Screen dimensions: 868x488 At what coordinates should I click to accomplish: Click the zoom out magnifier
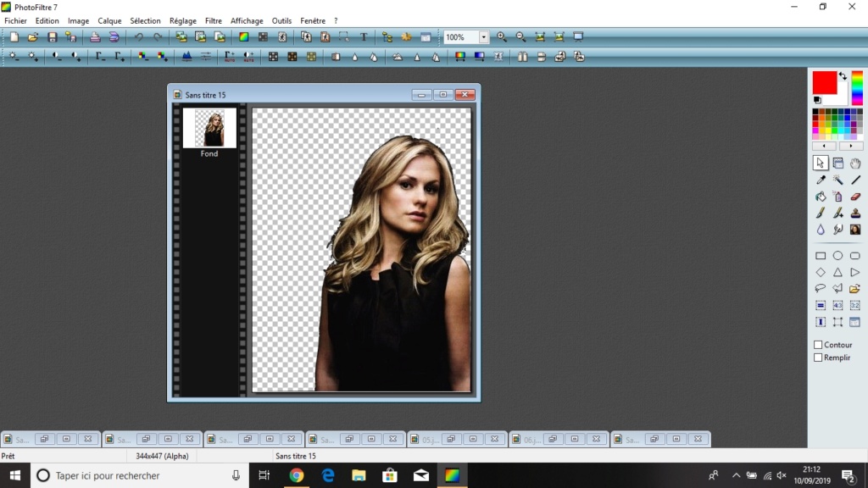521,37
